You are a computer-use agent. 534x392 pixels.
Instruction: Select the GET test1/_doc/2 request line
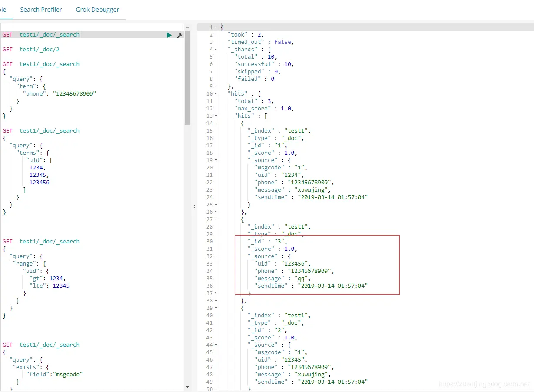[x=31, y=50]
